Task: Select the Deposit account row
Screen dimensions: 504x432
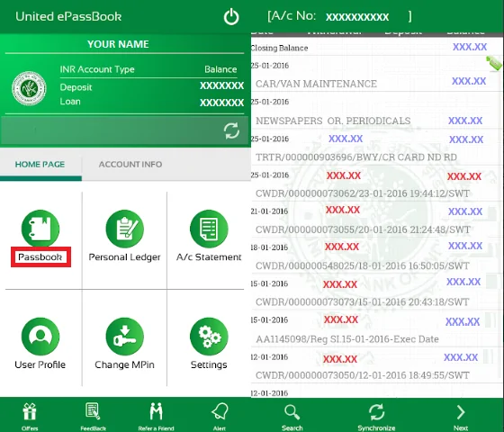Action: 152,86
